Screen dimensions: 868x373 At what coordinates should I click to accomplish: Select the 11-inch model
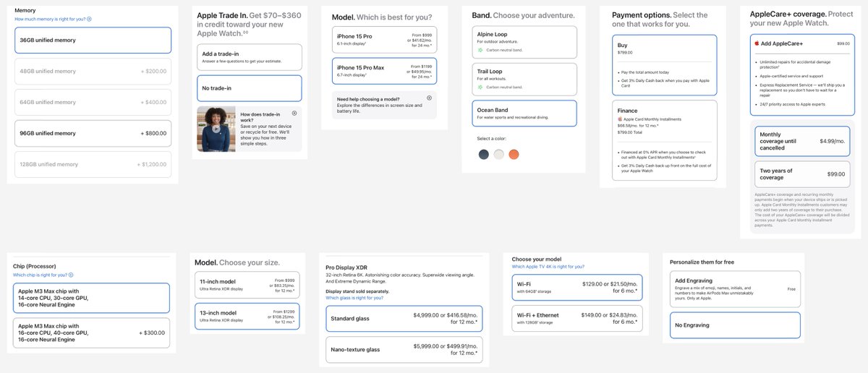(247, 285)
